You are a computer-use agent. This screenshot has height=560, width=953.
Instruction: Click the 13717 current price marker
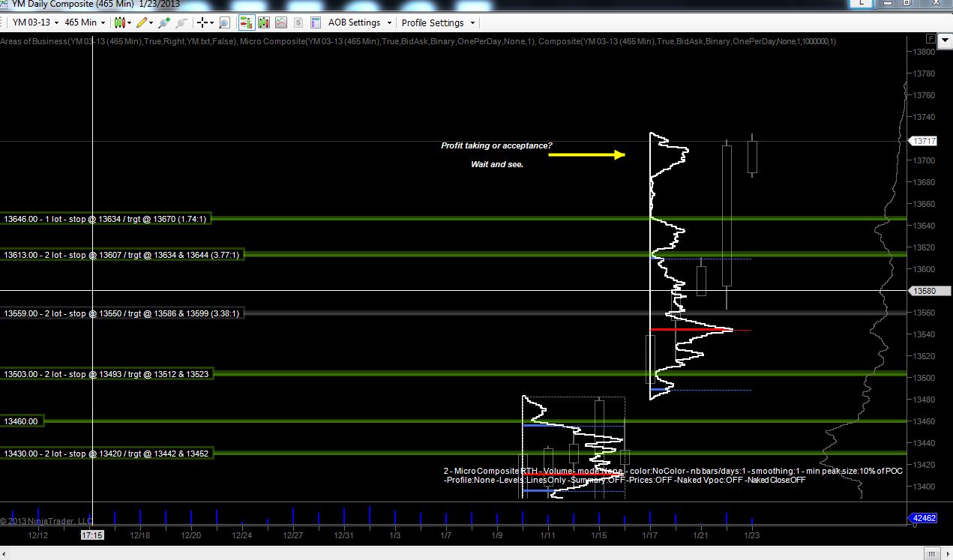[x=922, y=141]
